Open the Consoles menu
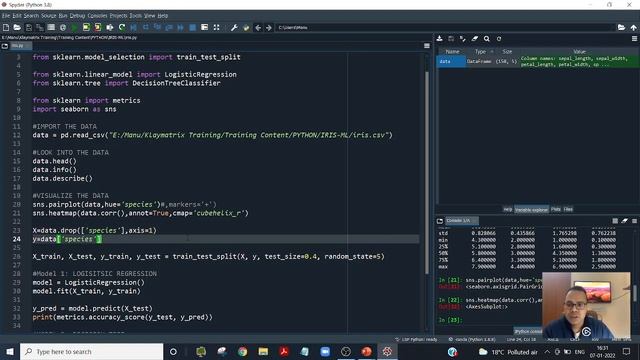The image size is (640, 360). [x=97, y=16]
